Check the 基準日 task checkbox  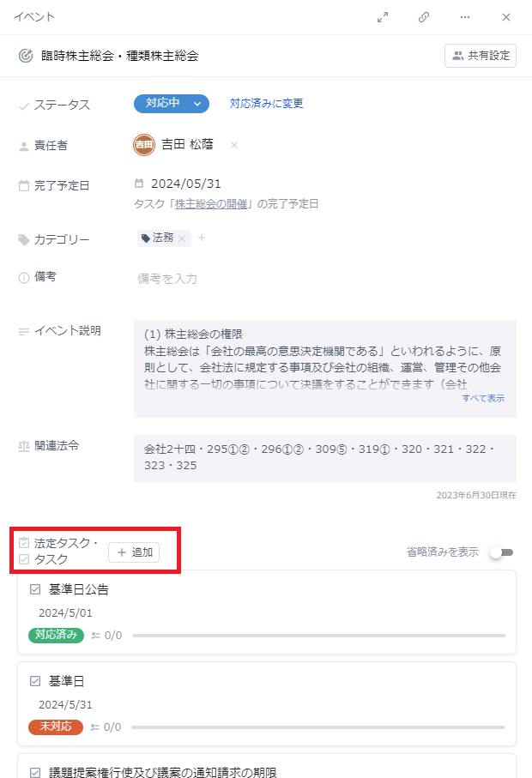[x=35, y=681]
